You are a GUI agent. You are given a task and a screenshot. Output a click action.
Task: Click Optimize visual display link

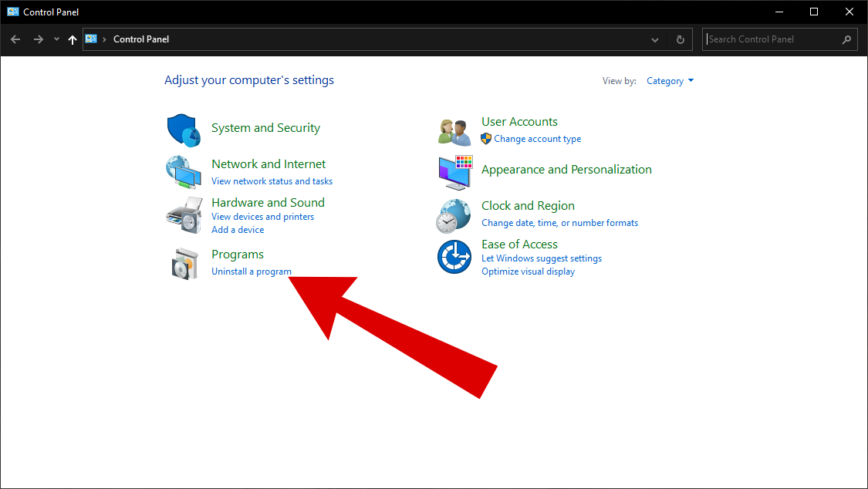528,271
